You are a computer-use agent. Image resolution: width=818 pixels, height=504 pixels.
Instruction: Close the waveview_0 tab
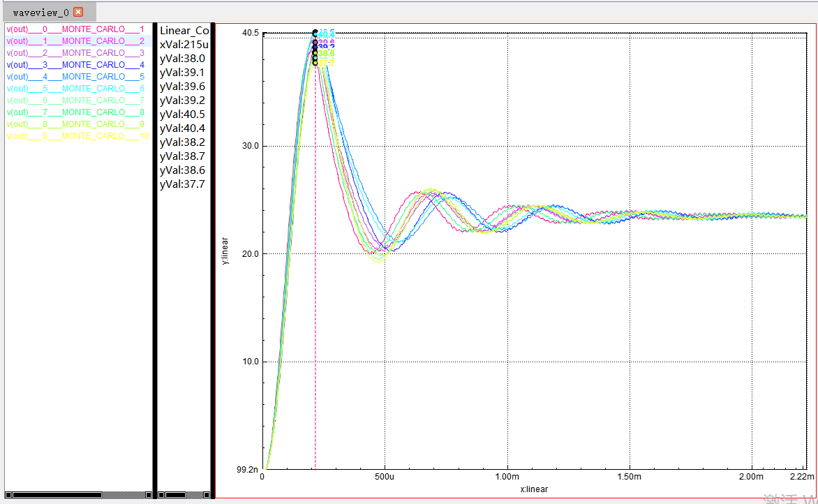(78, 12)
